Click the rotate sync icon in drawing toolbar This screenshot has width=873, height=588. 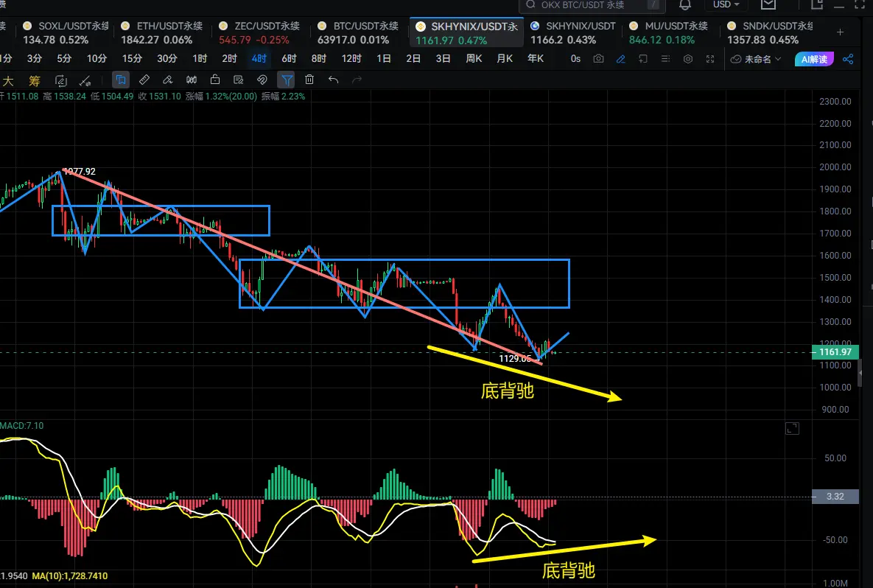tap(60, 81)
